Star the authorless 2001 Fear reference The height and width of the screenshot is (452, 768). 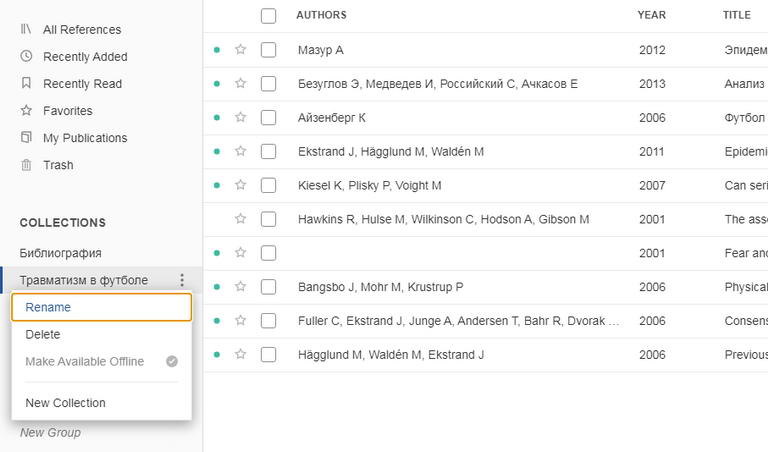click(240, 252)
